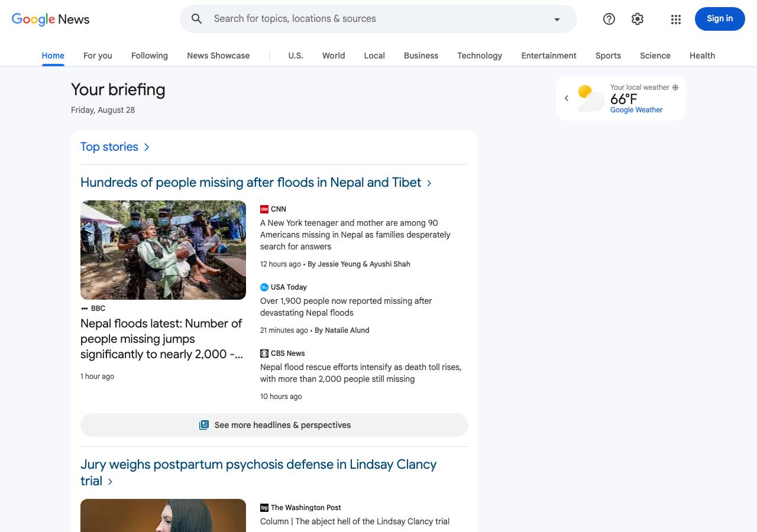Switch to the Science tab

tap(655, 56)
